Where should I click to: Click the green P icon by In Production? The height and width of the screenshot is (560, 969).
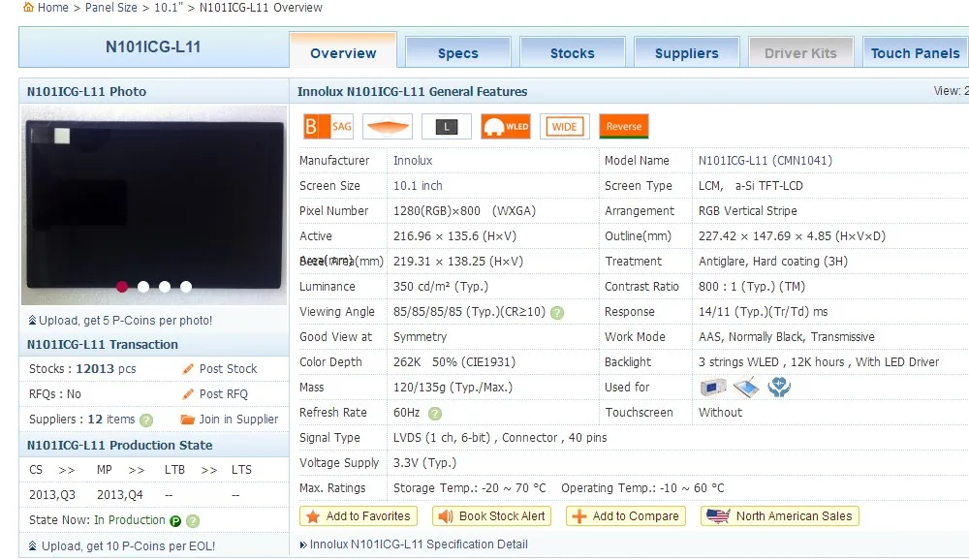(175, 521)
